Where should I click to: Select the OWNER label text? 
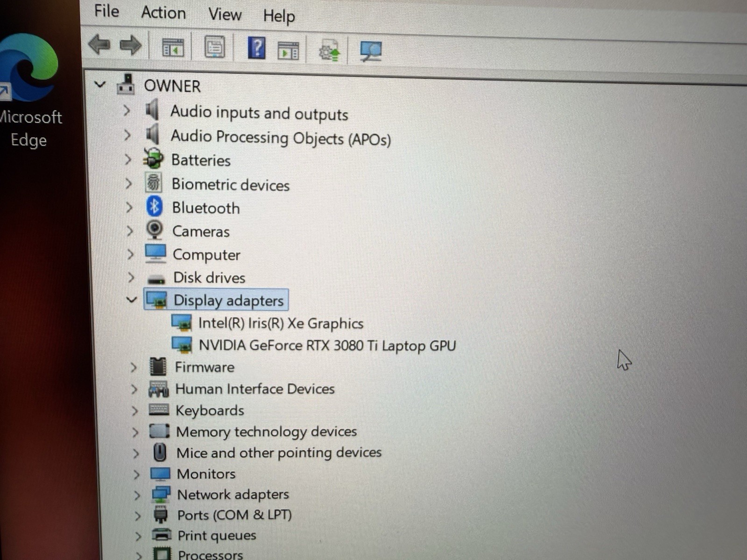tap(172, 86)
